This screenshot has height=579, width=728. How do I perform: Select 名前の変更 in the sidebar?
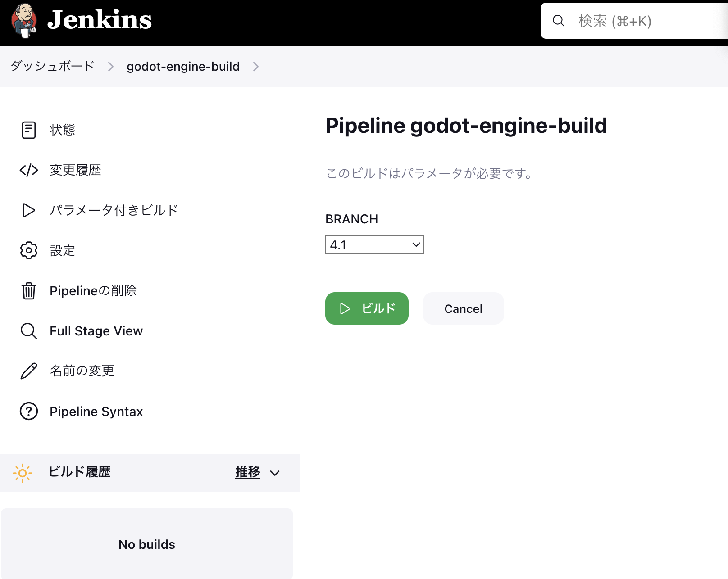tap(82, 371)
